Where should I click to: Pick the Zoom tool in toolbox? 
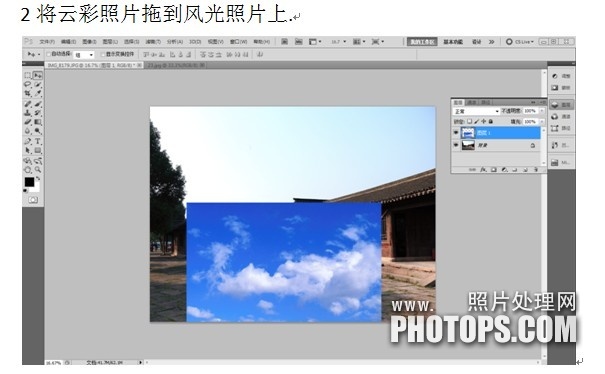coord(38,170)
